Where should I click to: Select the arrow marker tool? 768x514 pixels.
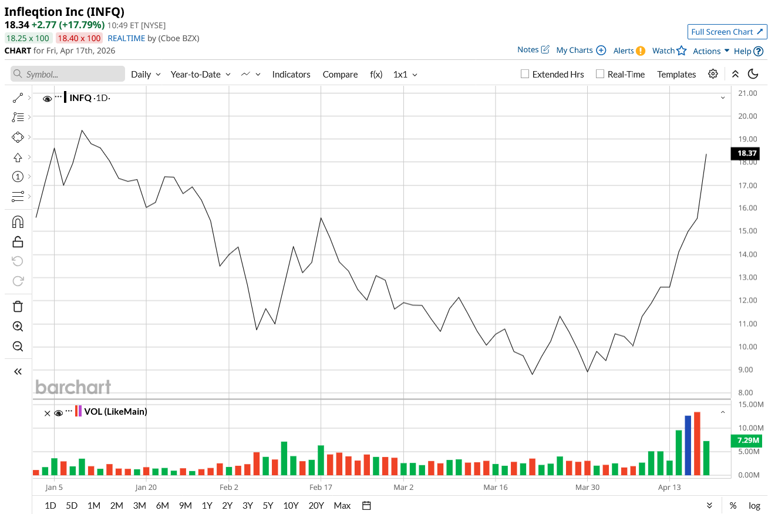(18, 157)
